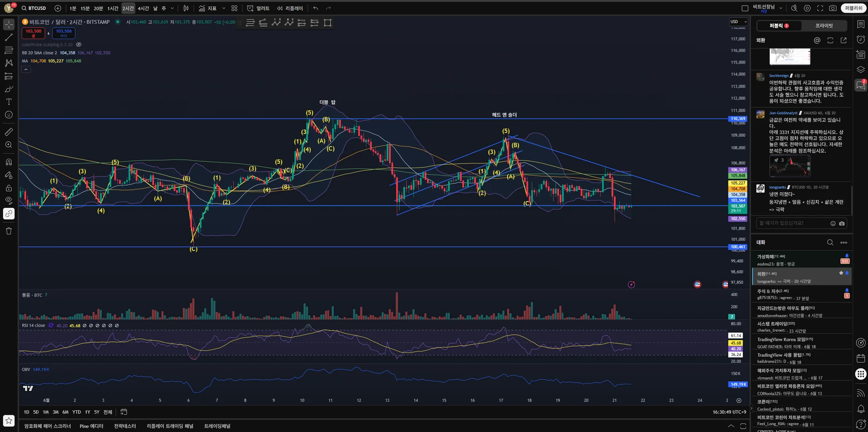Select the text annotation tool
868x432 pixels.
[9, 102]
